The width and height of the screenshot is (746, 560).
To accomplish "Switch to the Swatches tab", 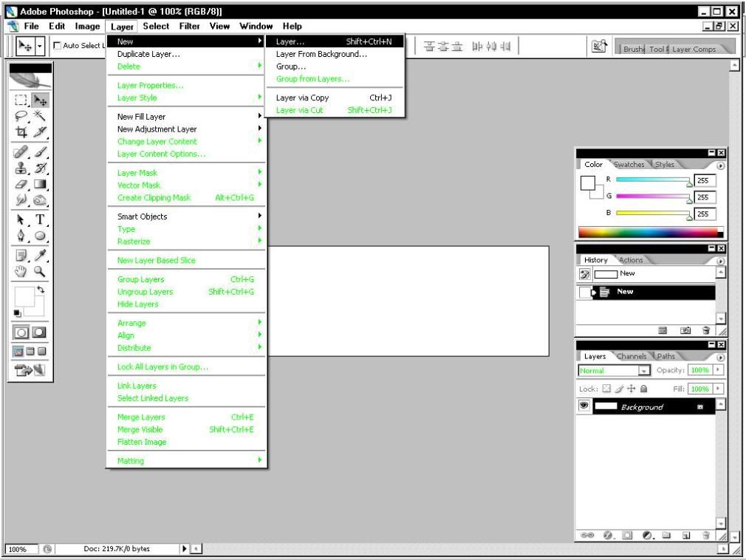I will 629,165.
